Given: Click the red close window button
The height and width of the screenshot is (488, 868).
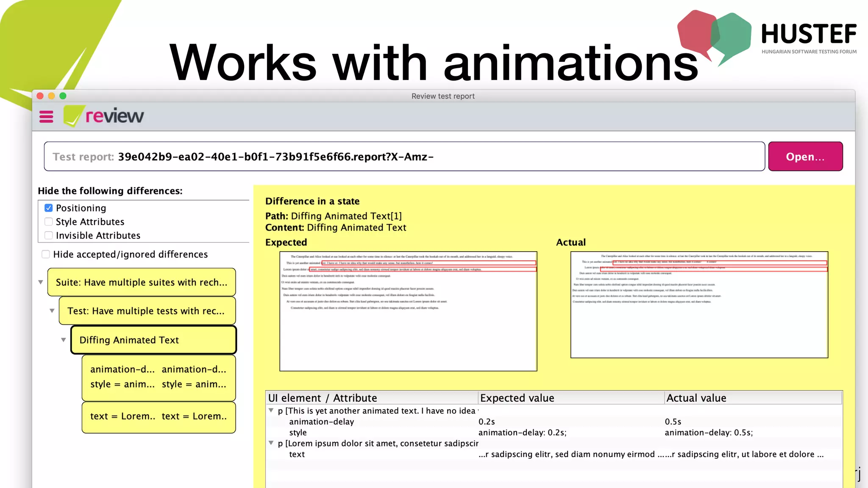Looking at the screenshot, I should 40,96.
